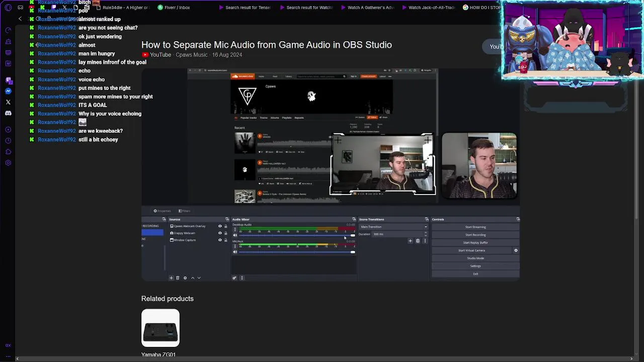Switch to HOW DO I STOP Google tab
This screenshot has height=362, width=644.
pos(481,8)
